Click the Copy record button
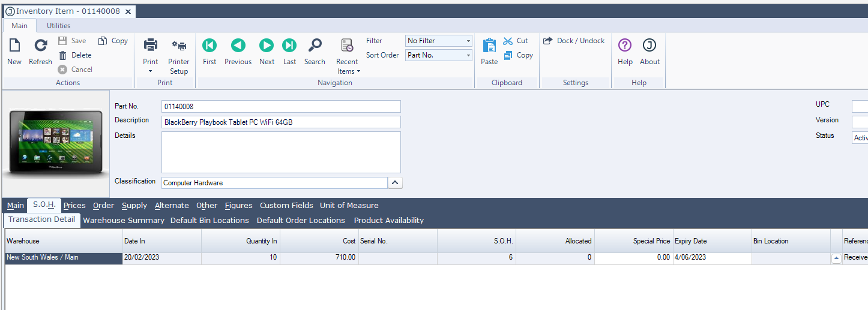The image size is (868, 310). click(x=113, y=41)
